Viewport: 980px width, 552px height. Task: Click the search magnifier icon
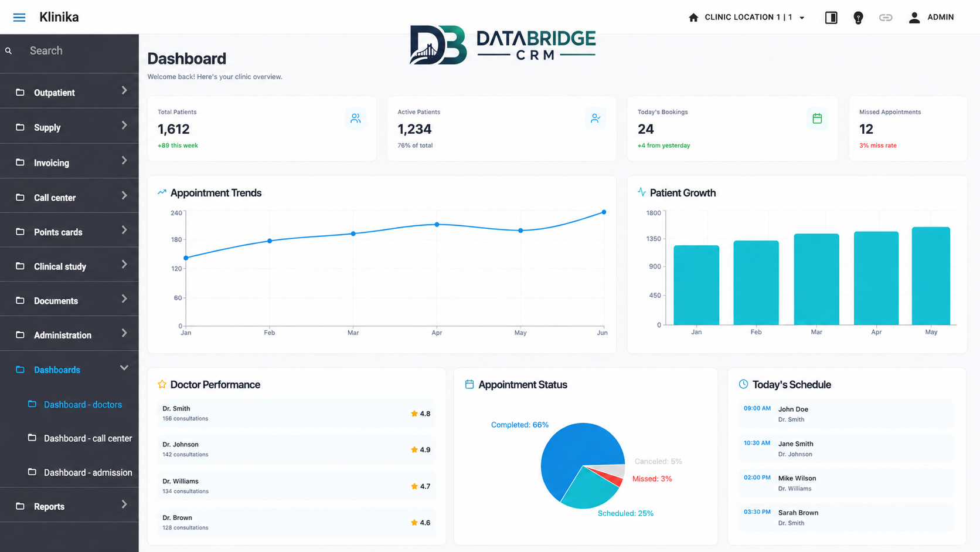click(x=9, y=51)
